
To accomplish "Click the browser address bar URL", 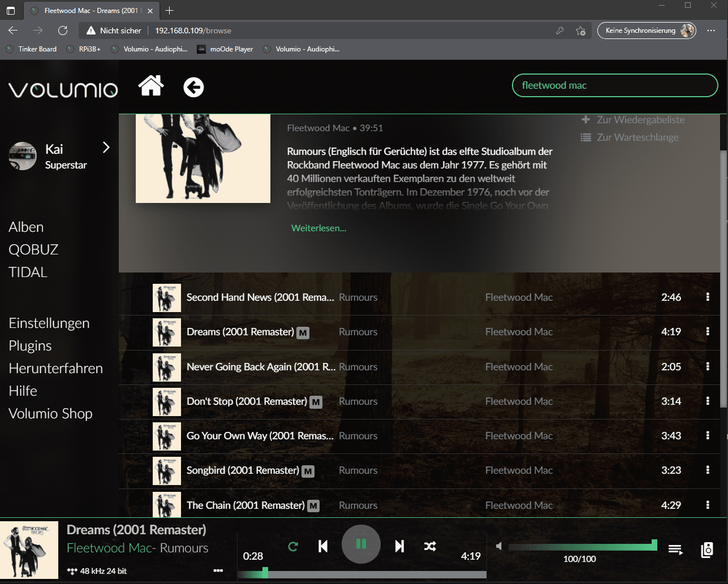I will (193, 31).
